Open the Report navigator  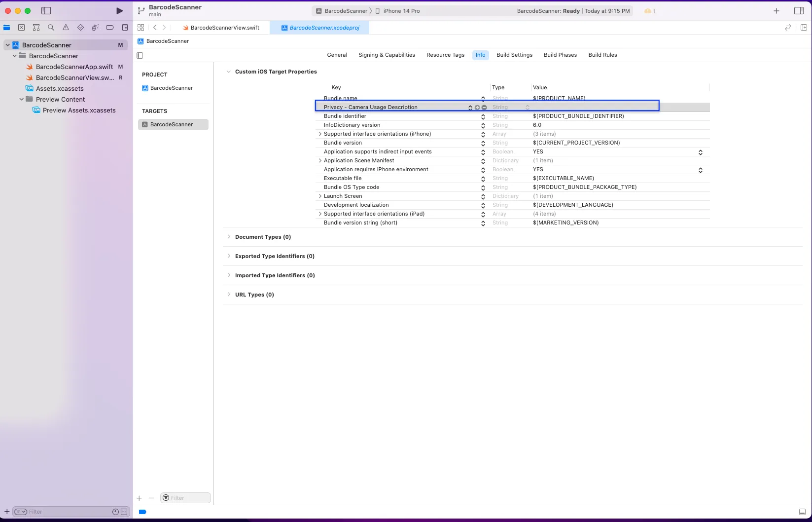coord(125,28)
